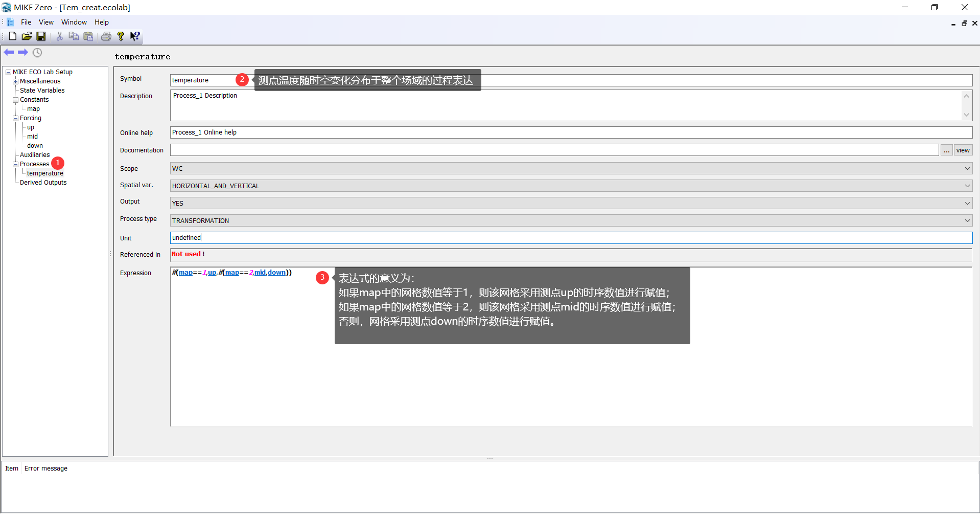Activate the context help pointer tool
Image resolution: width=980 pixels, height=514 pixels.
(x=135, y=36)
